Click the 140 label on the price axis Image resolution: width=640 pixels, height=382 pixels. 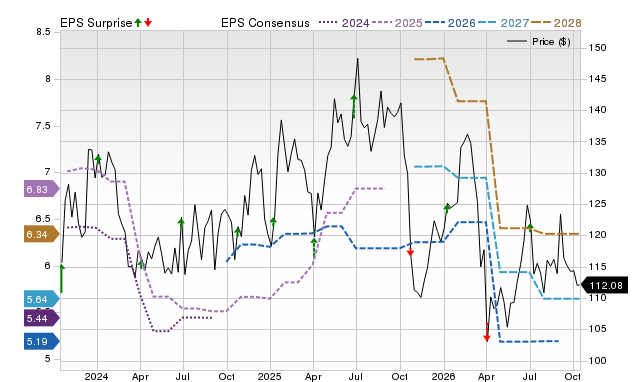point(598,110)
